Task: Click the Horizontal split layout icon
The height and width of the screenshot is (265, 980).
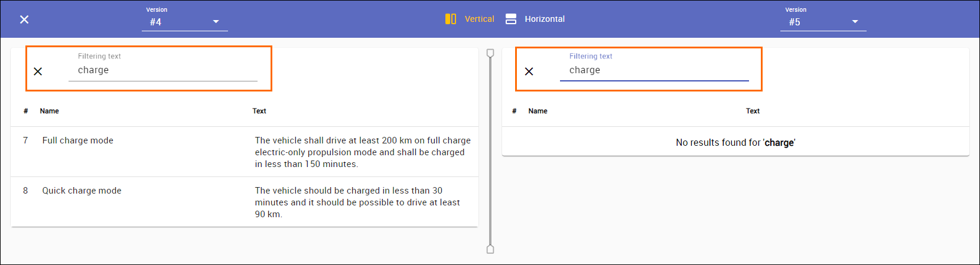Action: point(511,19)
